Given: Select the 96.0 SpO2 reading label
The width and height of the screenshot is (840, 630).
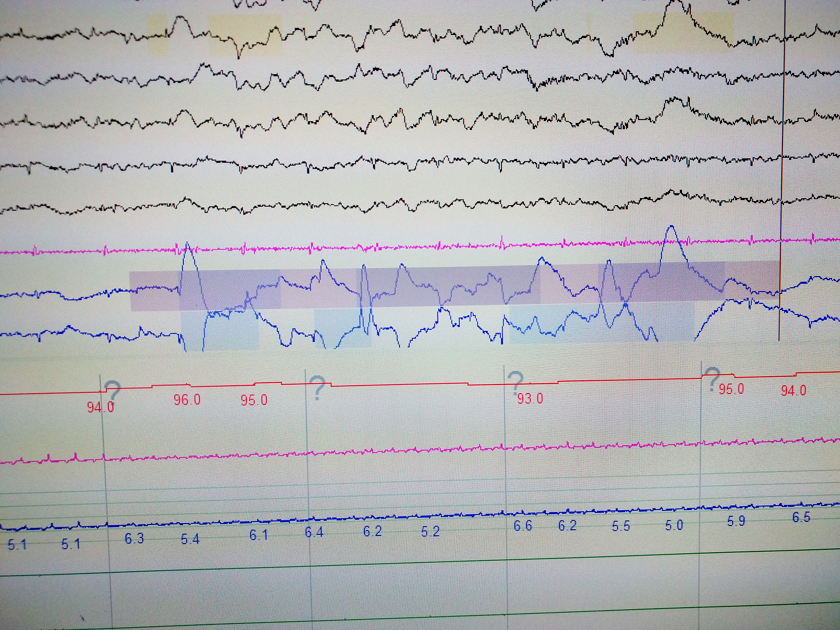Looking at the screenshot, I should click(187, 400).
